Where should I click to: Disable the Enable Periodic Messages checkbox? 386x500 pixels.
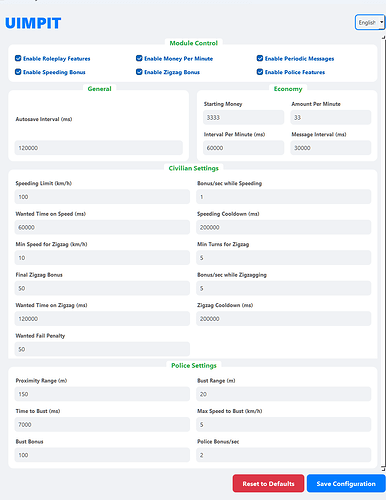[260, 58]
